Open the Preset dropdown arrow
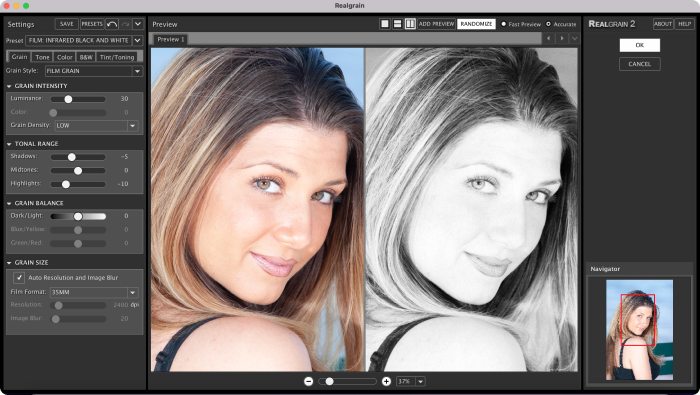The height and width of the screenshot is (395, 700). 138,40
